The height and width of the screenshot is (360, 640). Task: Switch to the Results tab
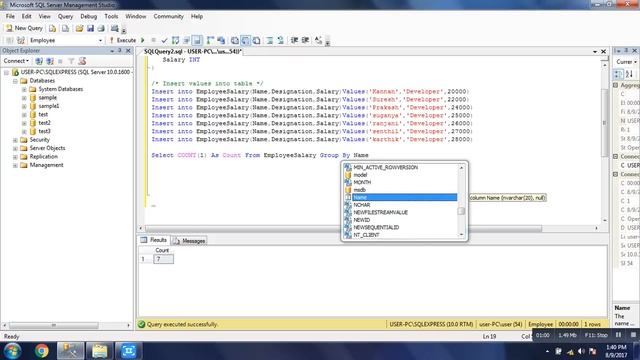[154, 240]
